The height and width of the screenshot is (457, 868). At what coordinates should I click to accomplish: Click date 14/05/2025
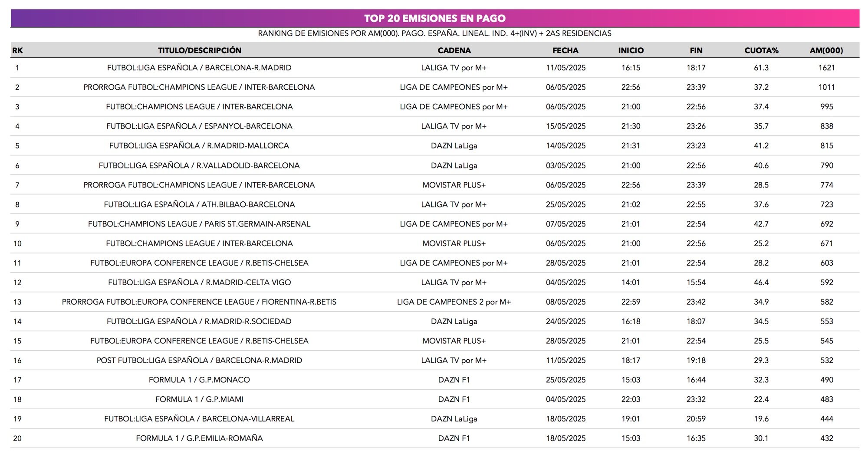tap(566, 146)
